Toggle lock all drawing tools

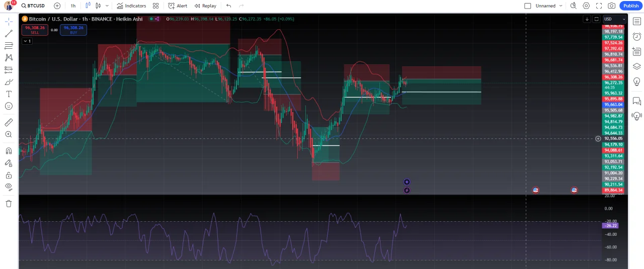click(9, 175)
